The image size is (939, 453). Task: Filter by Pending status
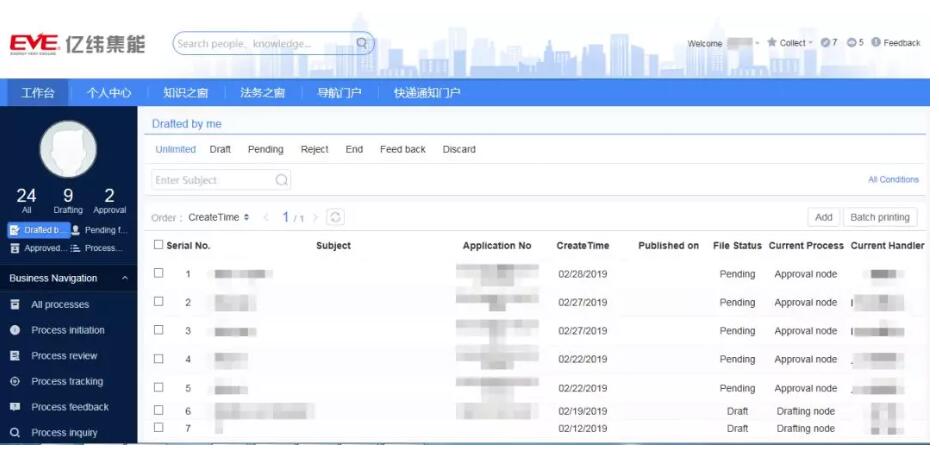[265, 149]
